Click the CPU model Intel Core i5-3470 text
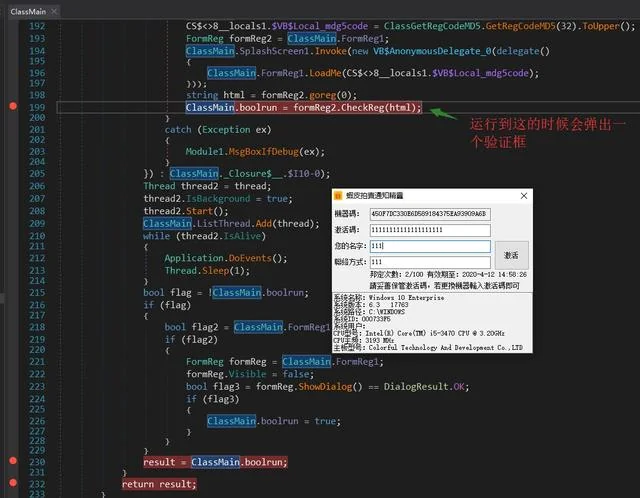The width and height of the screenshot is (640, 498). coord(435,333)
